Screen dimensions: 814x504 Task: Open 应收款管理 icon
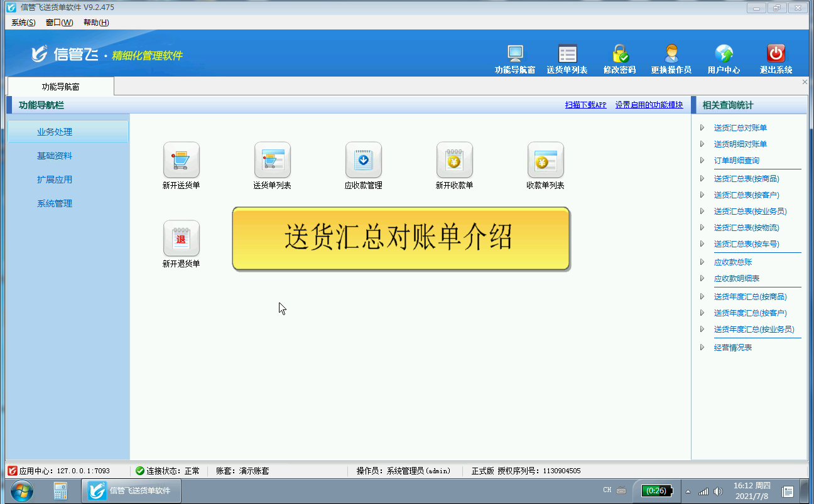click(x=363, y=160)
